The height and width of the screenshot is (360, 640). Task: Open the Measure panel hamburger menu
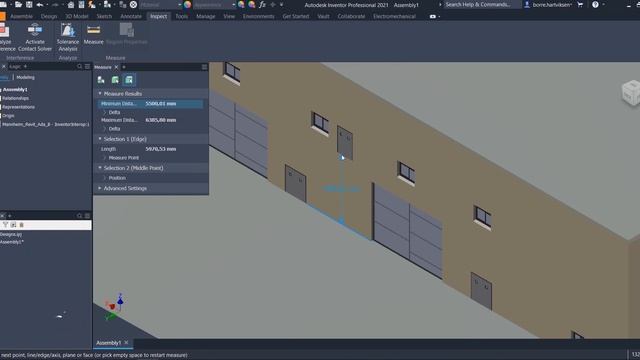click(x=204, y=67)
